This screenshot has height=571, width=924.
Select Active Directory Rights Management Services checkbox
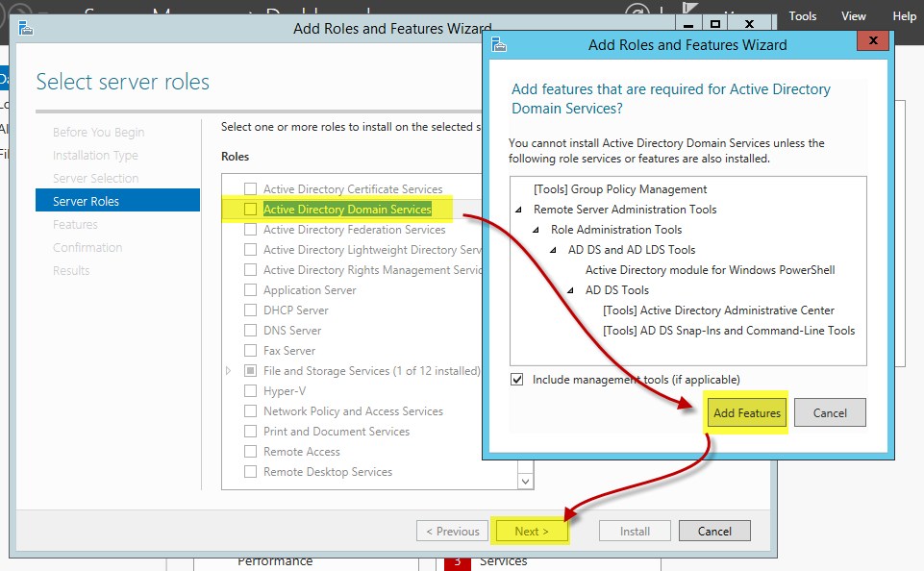(x=250, y=269)
